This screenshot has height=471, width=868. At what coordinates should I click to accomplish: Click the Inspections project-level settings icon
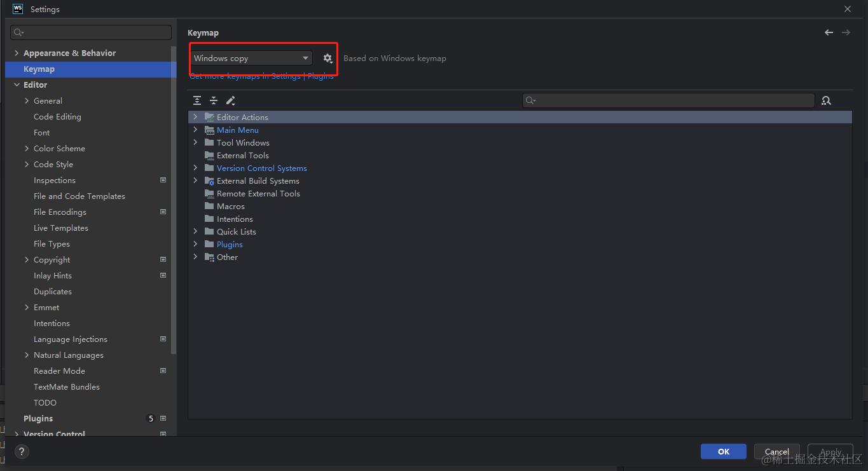tap(163, 181)
